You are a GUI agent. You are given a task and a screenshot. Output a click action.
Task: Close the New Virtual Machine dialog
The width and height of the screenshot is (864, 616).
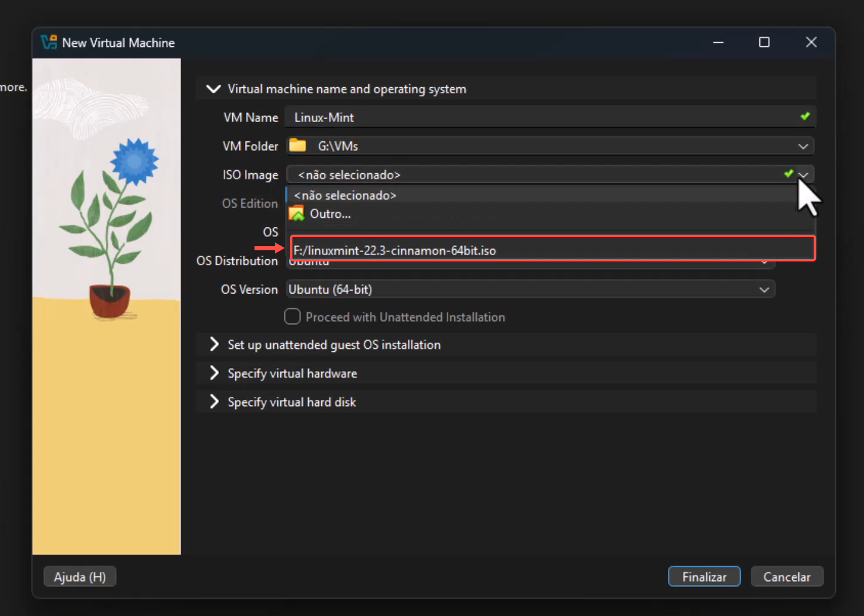point(811,42)
